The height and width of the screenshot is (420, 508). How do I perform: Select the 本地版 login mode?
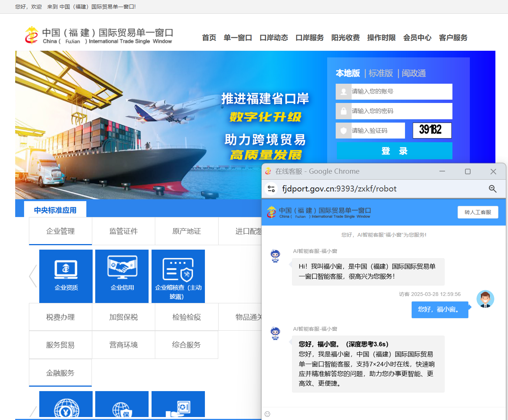pyautogui.click(x=348, y=73)
